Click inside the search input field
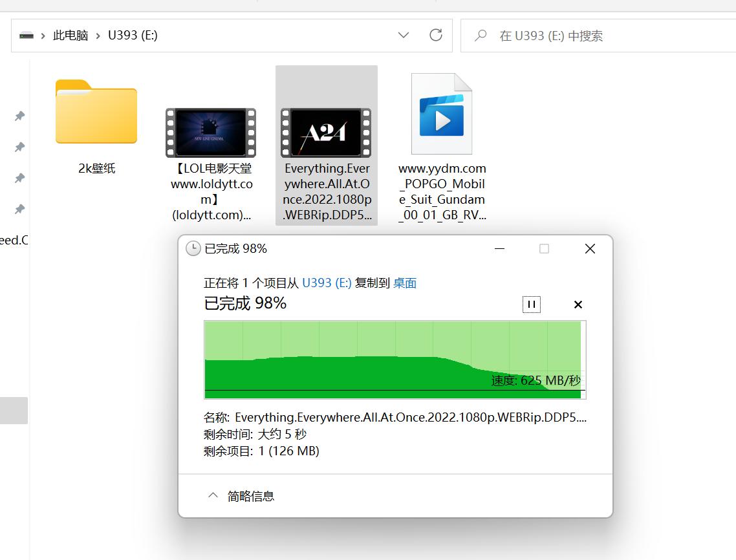Image resolution: width=736 pixels, height=560 pixels. [582, 35]
